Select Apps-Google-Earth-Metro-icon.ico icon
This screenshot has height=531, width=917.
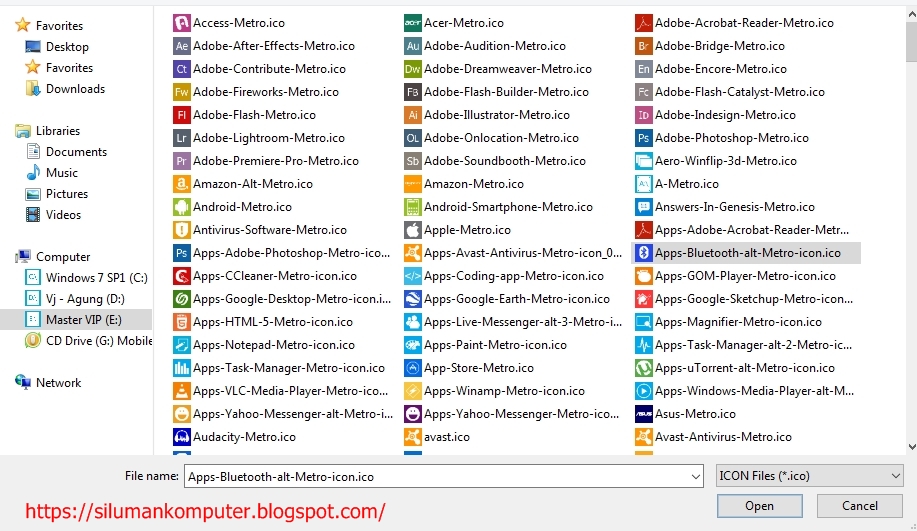point(412,299)
